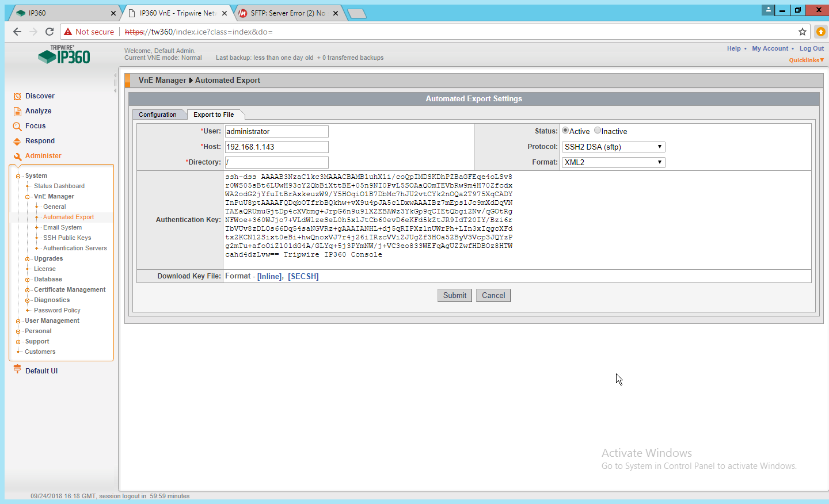Viewport: 829px width, 504px height.
Task: Open General under VnE Manager
Action: (x=55, y=207)
